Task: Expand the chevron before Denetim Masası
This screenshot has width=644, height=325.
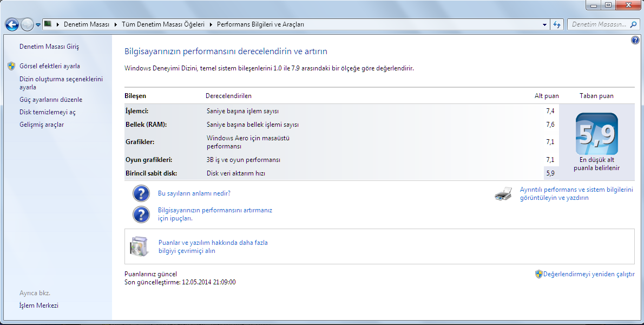Action: (57, 25)
